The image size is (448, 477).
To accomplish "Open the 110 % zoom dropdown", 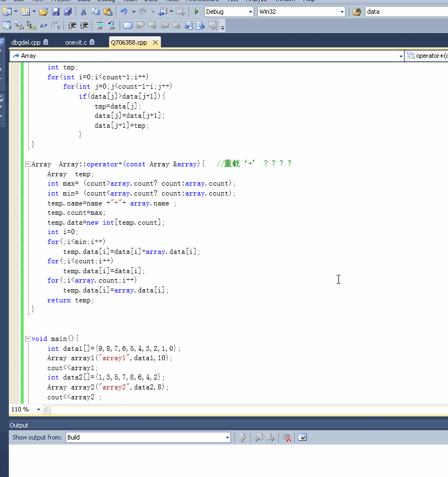I will click(39, 409).
